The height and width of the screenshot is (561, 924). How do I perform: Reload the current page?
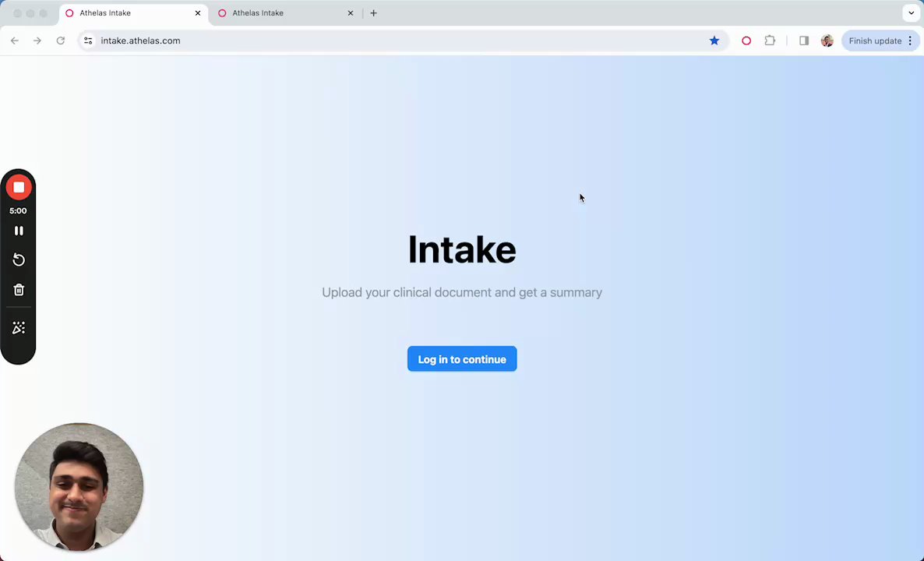pyautogui.click(x=60, y=41)
